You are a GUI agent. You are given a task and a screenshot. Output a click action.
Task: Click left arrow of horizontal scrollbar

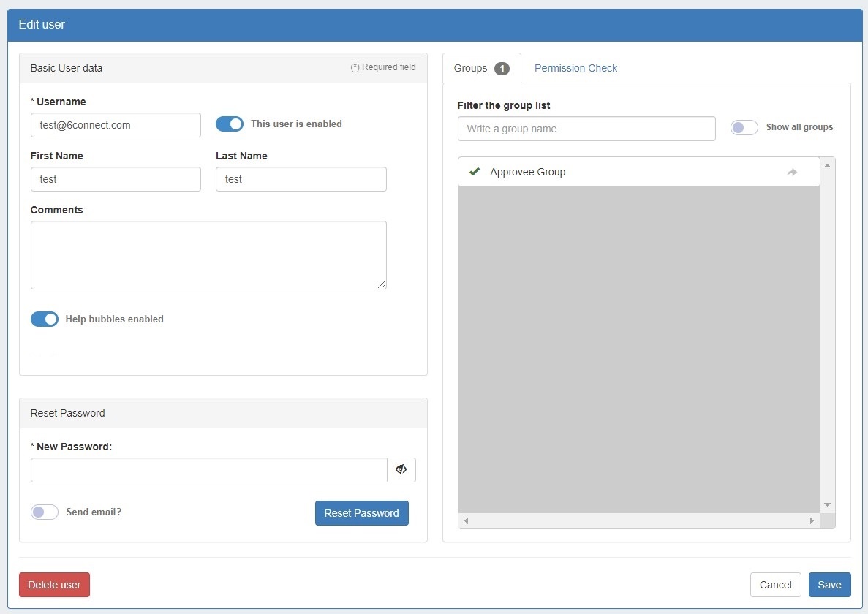[466, 521]
